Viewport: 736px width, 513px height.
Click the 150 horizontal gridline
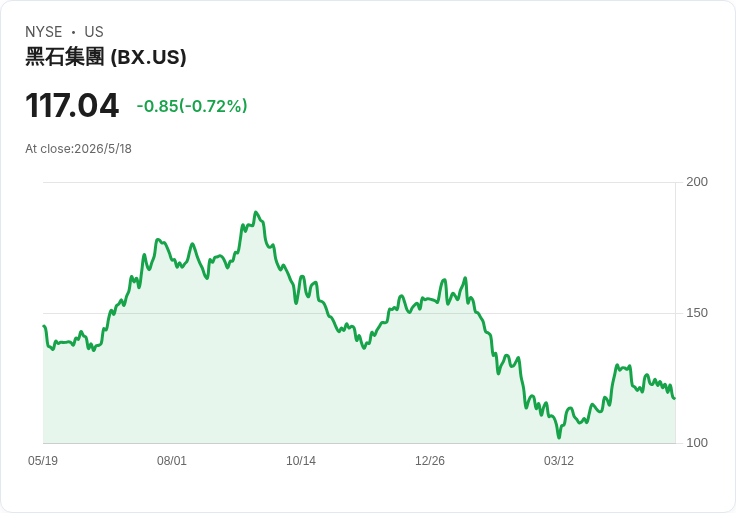(x=359, y=313)
